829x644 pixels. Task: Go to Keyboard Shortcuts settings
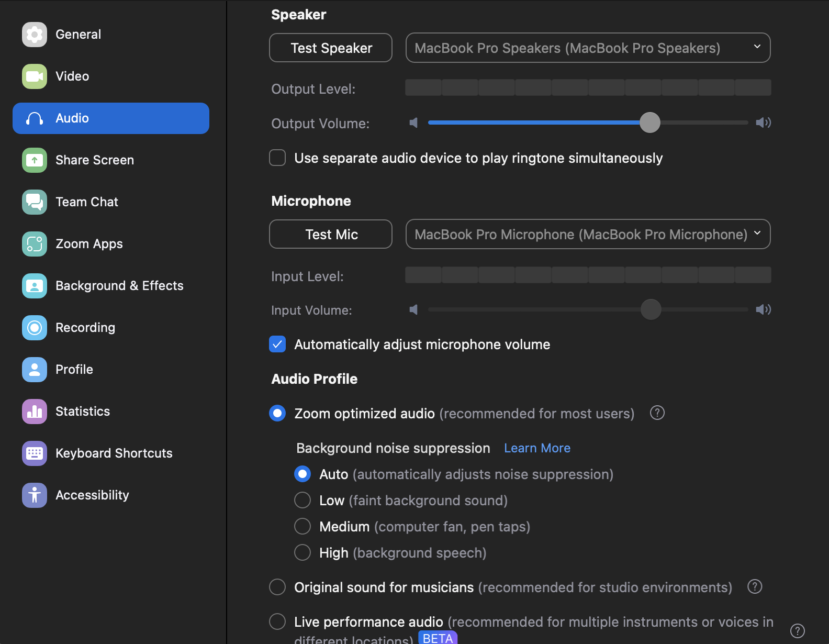point(114,453)
